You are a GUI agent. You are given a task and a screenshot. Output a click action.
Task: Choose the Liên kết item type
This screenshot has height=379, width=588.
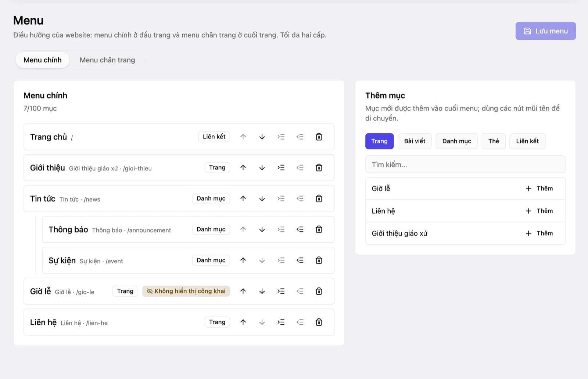click(x=527, y=141)
